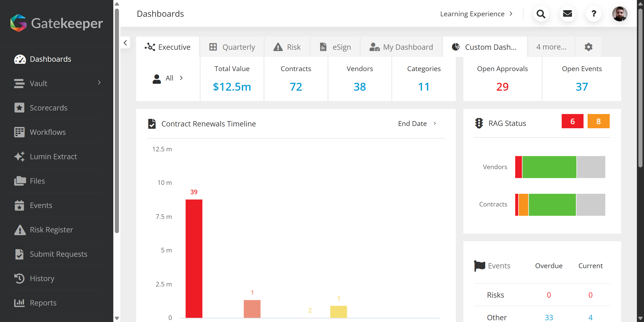Click the red RAG badge 6
The width and height of the screenshot is (644, 322).
click(x=572, y=121)
